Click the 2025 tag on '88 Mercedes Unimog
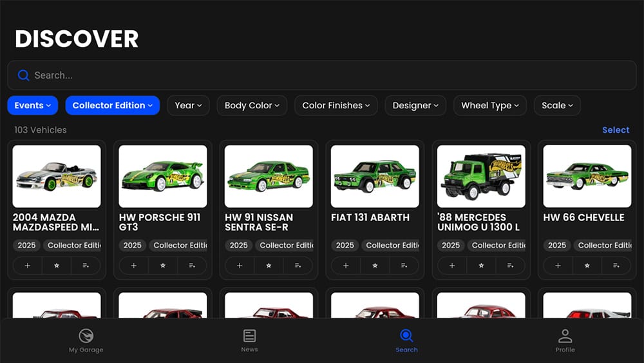Screen dimensions: 644x363 [x=451, y=246]
